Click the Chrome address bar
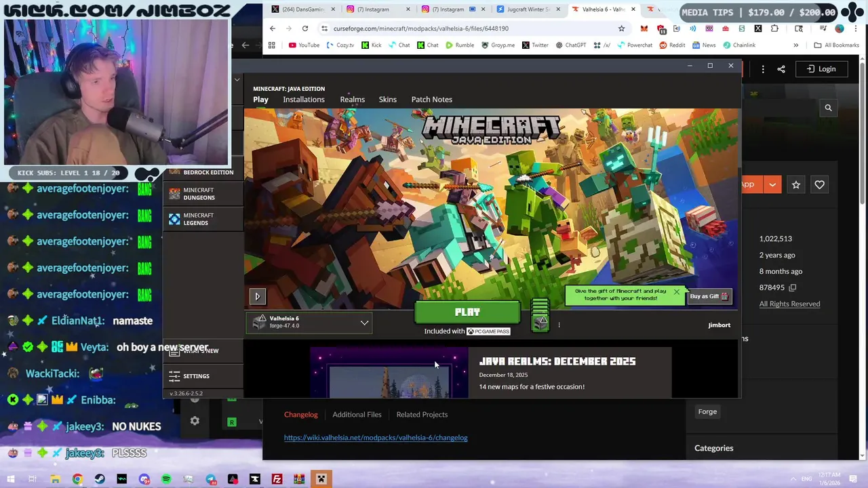868x488 pixels. coord(468,28)
